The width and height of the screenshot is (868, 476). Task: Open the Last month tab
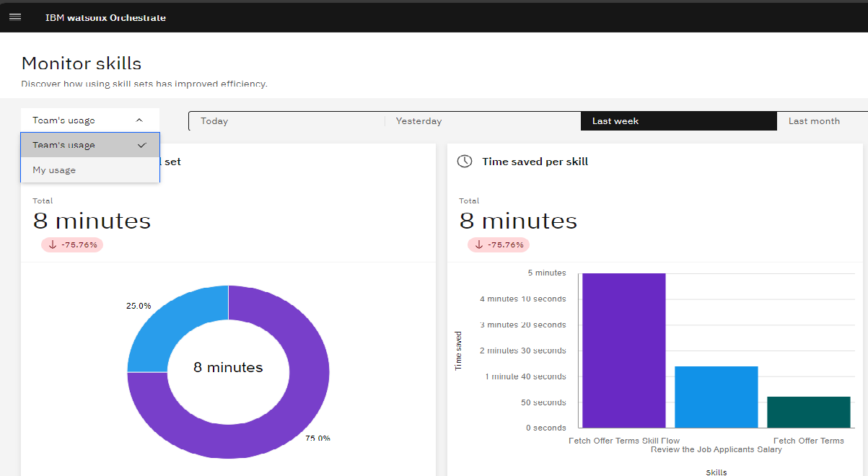[x=814, y=121]
